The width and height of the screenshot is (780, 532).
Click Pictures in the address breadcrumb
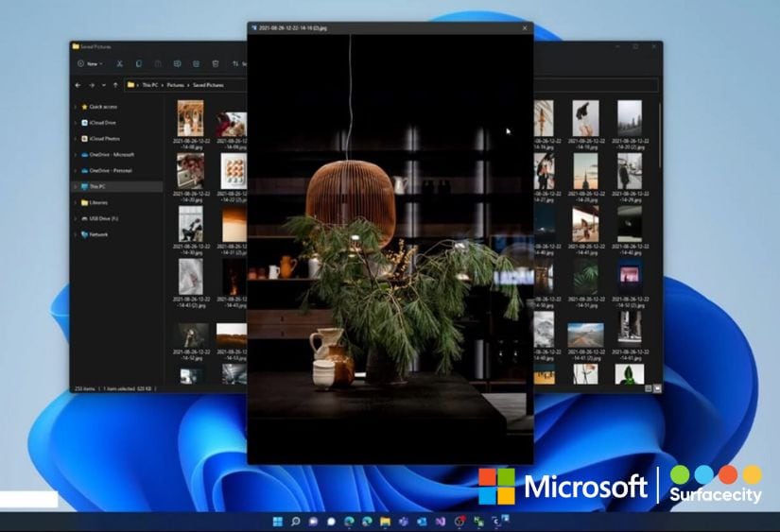175,85
